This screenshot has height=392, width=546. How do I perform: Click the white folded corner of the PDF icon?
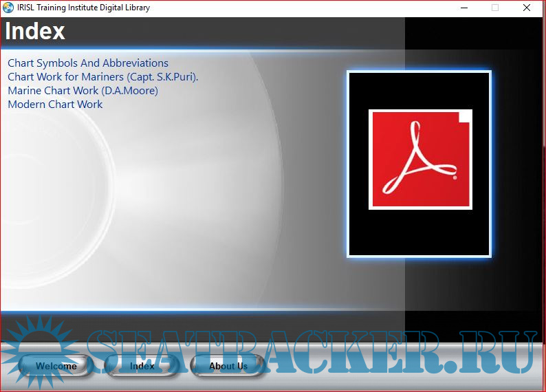465,116
